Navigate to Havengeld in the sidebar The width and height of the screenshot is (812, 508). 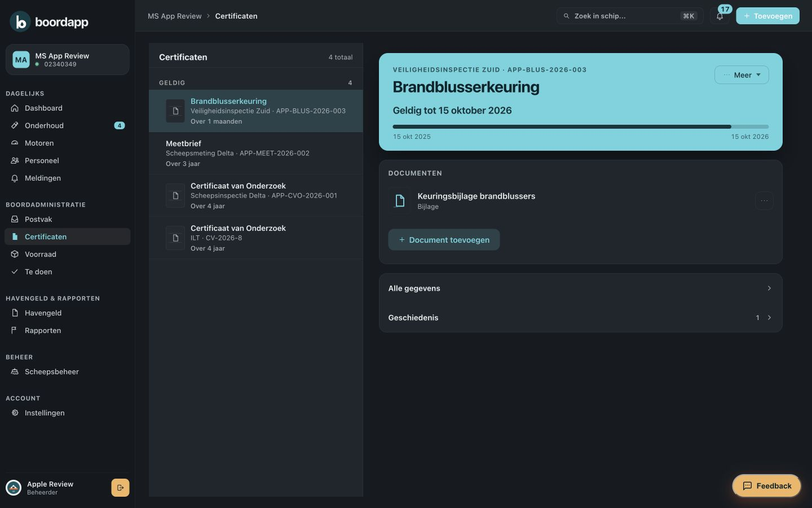click(68, 313)
